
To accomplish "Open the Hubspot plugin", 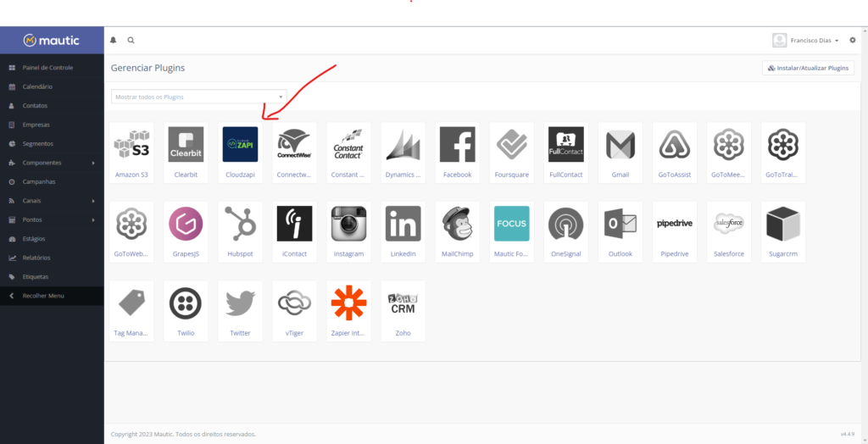I will tap(240, 232).
